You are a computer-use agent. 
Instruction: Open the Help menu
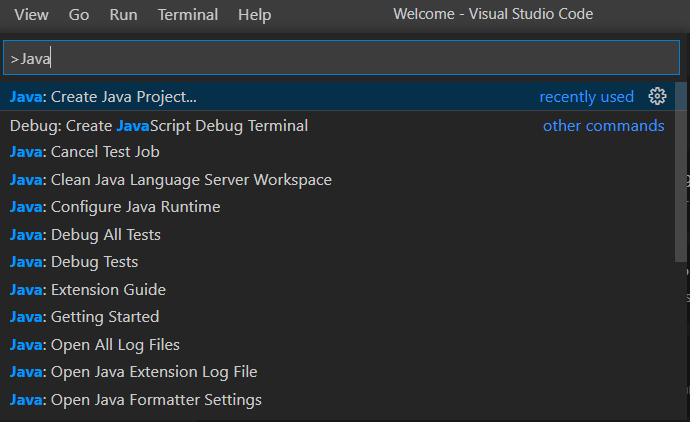pyautogui.click(x=254, y=15)
